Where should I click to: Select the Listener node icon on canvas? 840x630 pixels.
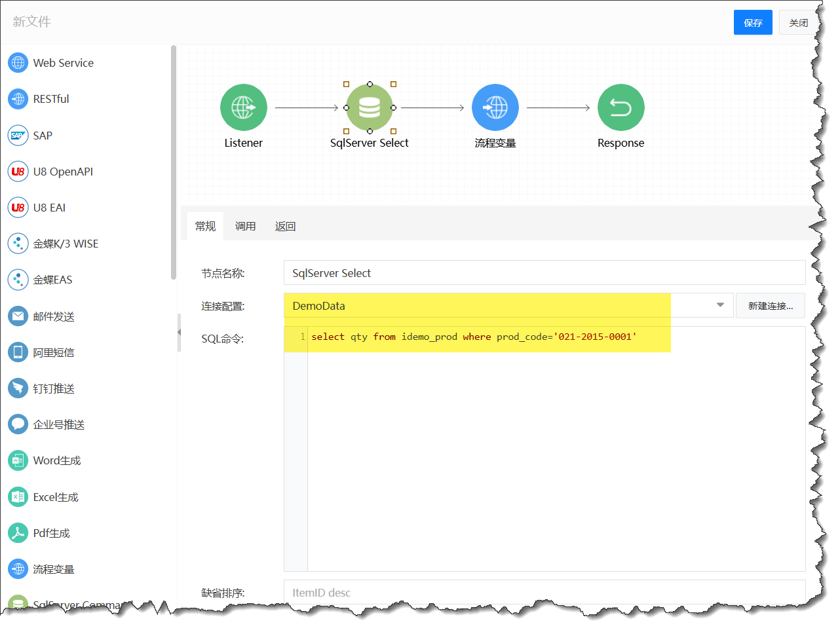[x=243, y=107]
